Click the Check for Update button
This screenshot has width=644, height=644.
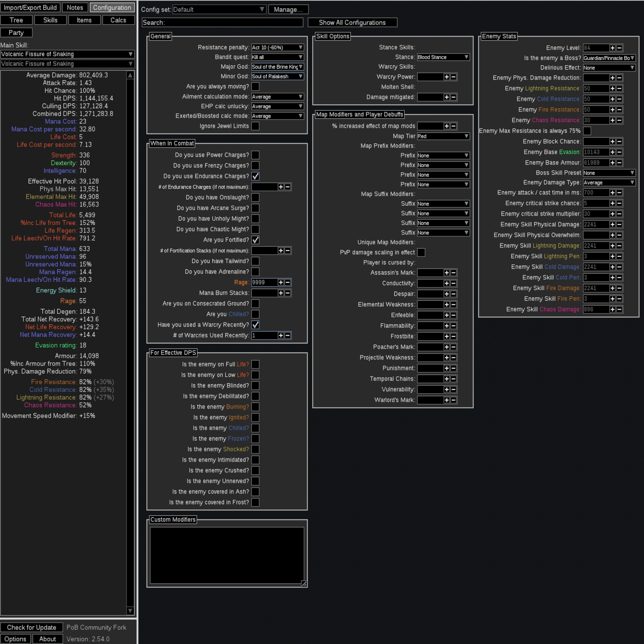pos(32,627)
